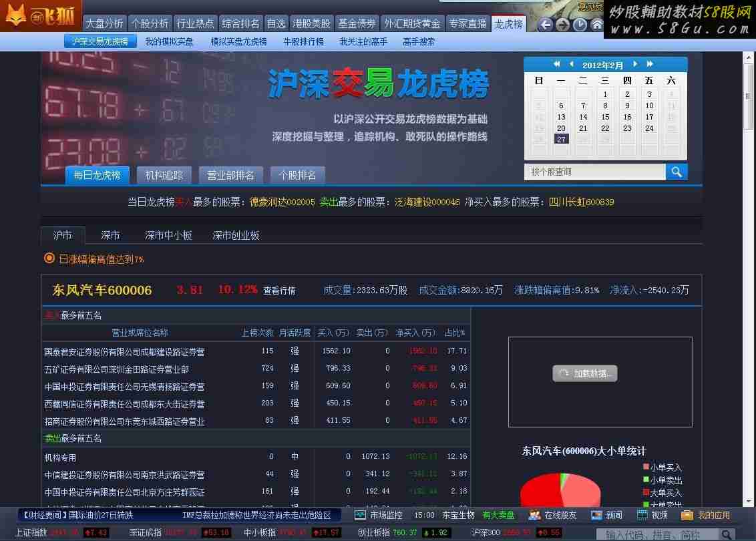The image size is (756, 541).
Task: Jump to previous year in calendar
Action: coord(556,64)
